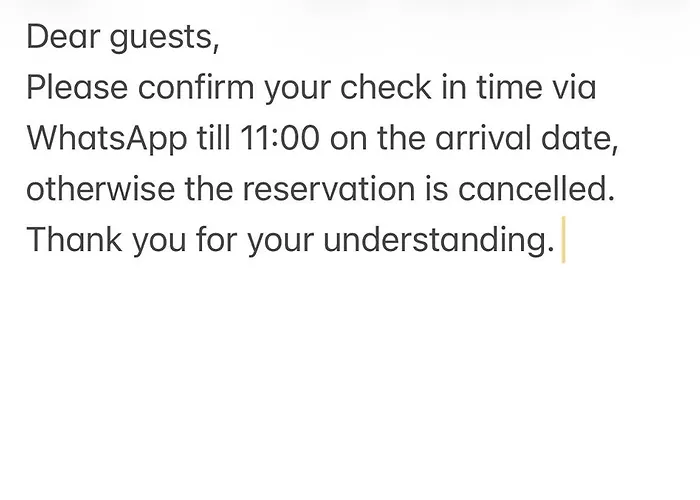Screen dimensions: 700x500
Task: Click on the word "WhatsApp"
Action: click(x=106, y=140)
